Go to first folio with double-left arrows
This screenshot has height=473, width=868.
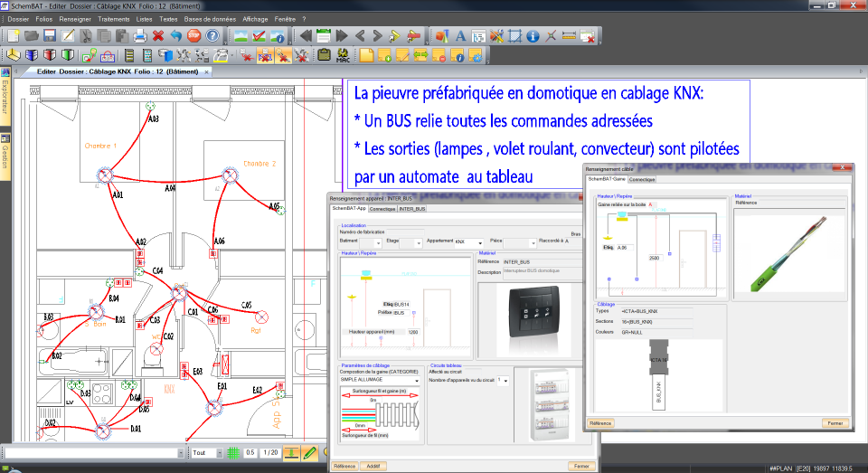pos(306,36)
